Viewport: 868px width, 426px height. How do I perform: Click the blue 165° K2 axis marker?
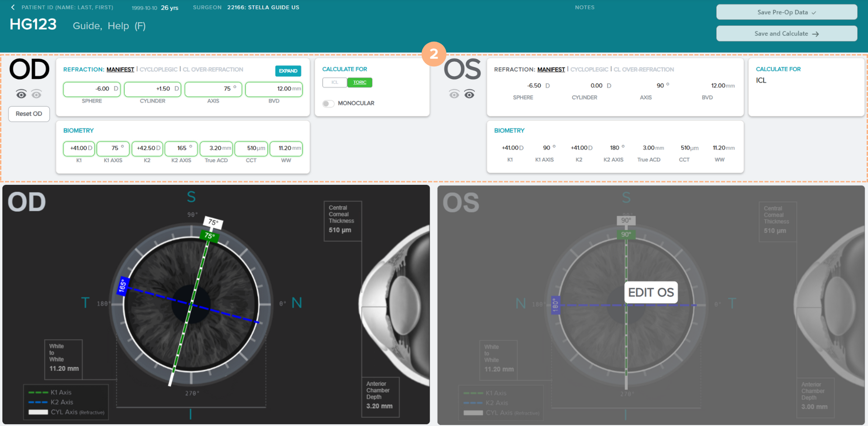coord(122,286)
